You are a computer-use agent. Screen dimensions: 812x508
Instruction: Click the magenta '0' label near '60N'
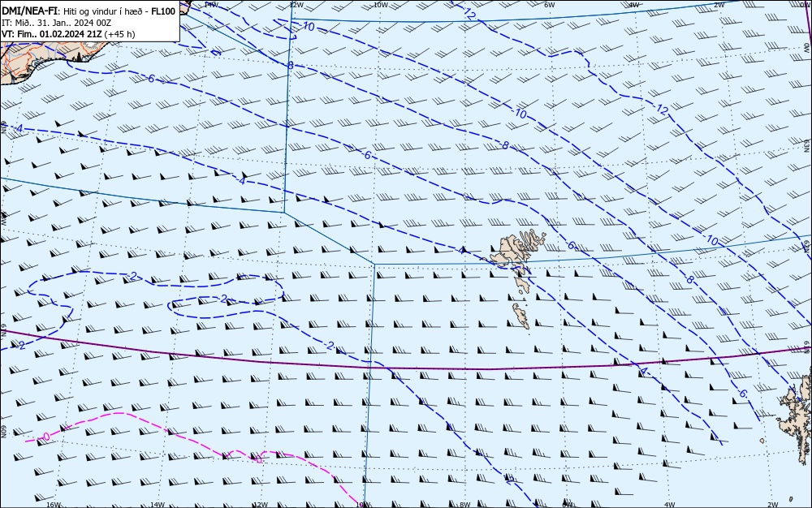tap(46, 437)
